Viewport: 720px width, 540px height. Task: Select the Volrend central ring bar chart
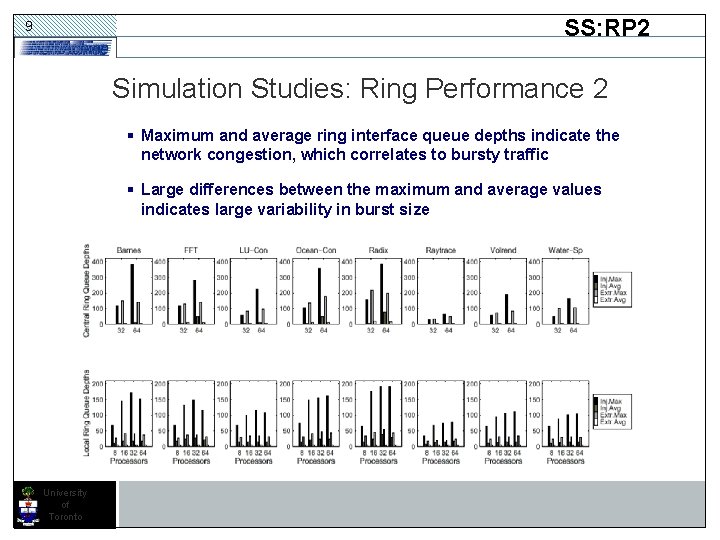pyautogui.click(x=503, y=291)
